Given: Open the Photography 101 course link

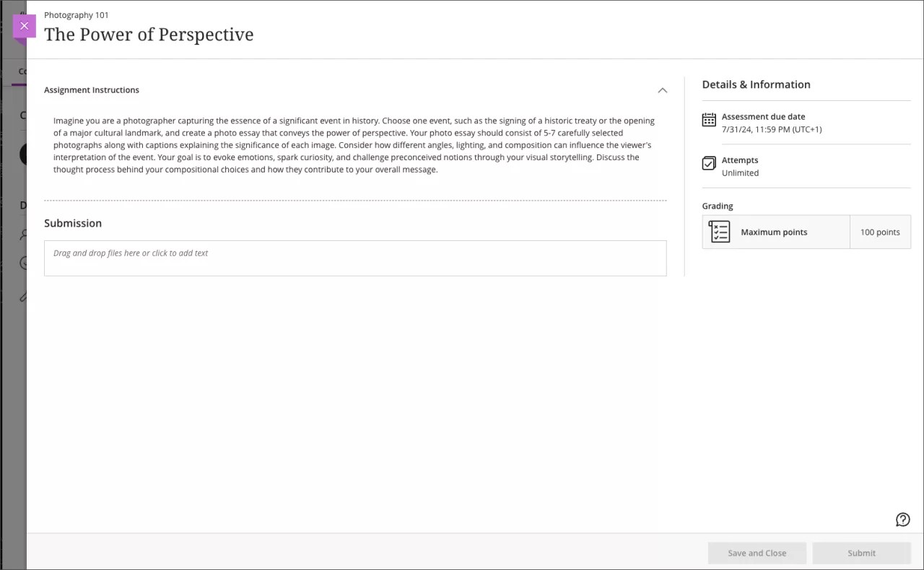Looking at the screenshot, I should pos(77,14).
